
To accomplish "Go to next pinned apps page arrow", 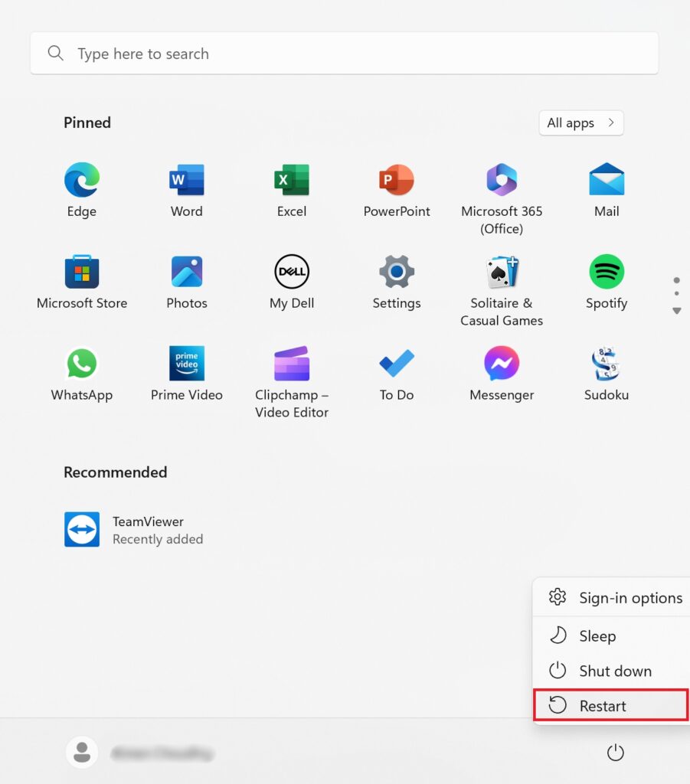I will coord(676,311).
